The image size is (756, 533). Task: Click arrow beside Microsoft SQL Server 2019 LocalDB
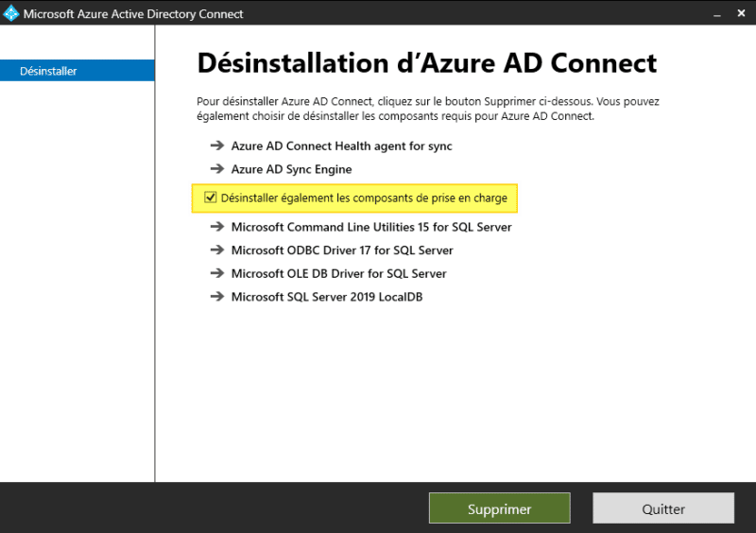pyautogui.click(x=217, y=296)
